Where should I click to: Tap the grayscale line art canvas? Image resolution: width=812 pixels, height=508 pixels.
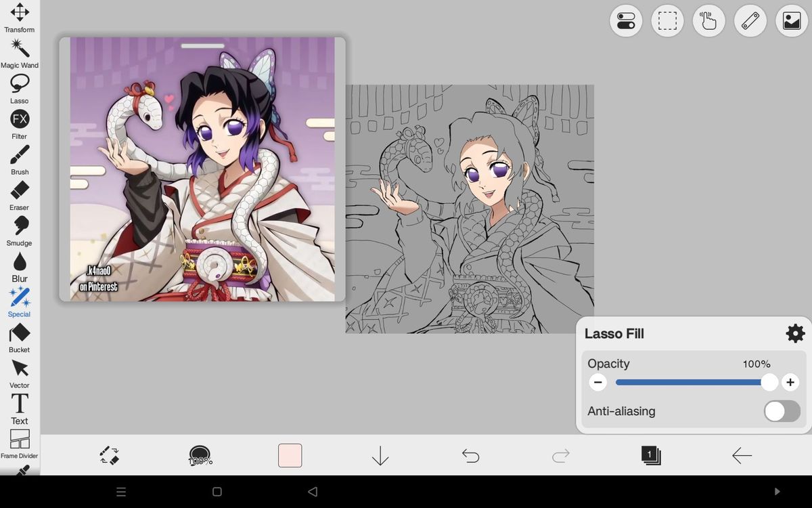pos(470,209)
